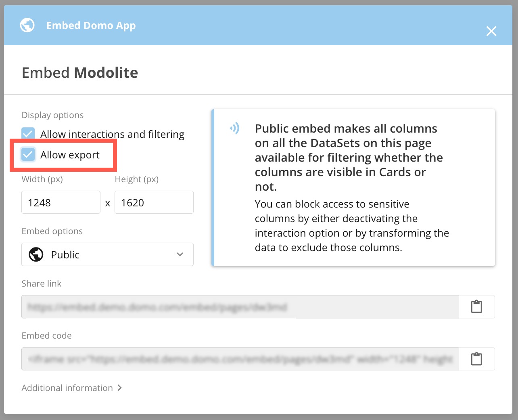Click the Embed Domo App title text
Viewport: 518px width, 420px height.
[x=91, y=25]
